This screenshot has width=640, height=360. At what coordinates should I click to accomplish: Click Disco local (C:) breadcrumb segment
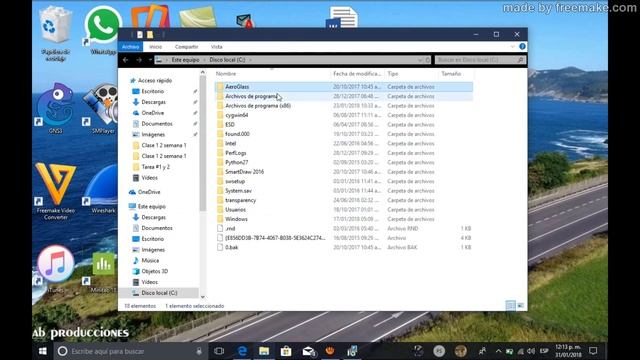click(227, 60)
